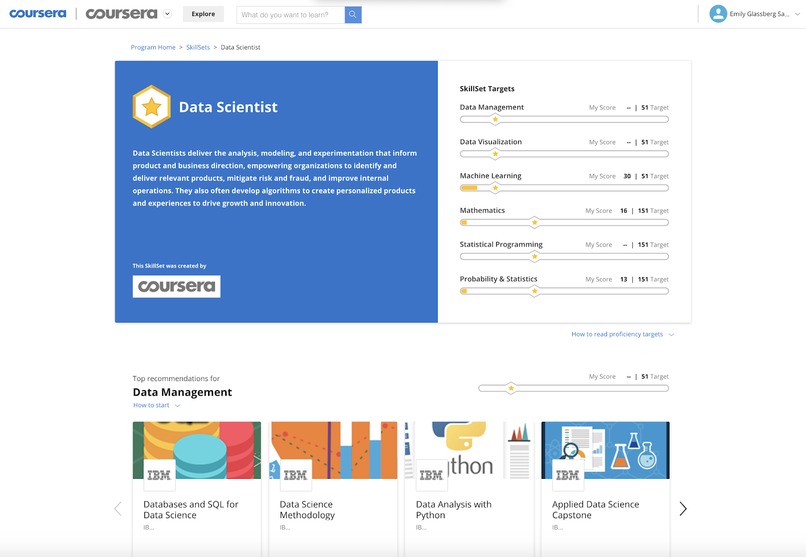Open the Explore menu
This screenshot has width=806, height=557.
203,14
